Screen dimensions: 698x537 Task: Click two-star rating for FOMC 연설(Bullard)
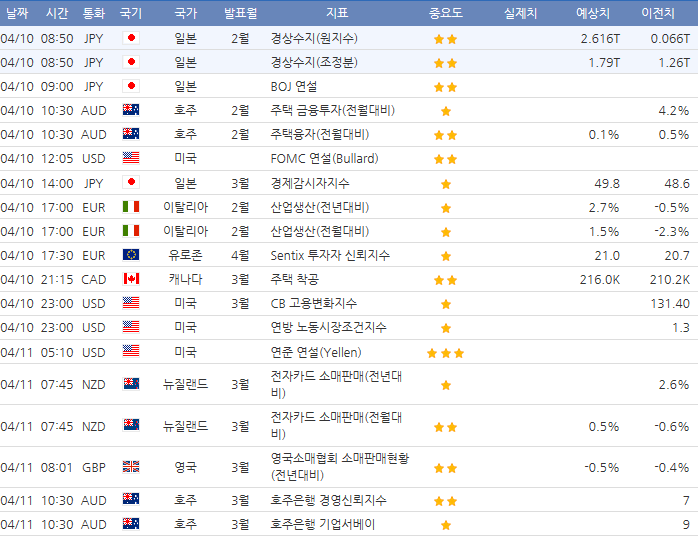[446, 159]
